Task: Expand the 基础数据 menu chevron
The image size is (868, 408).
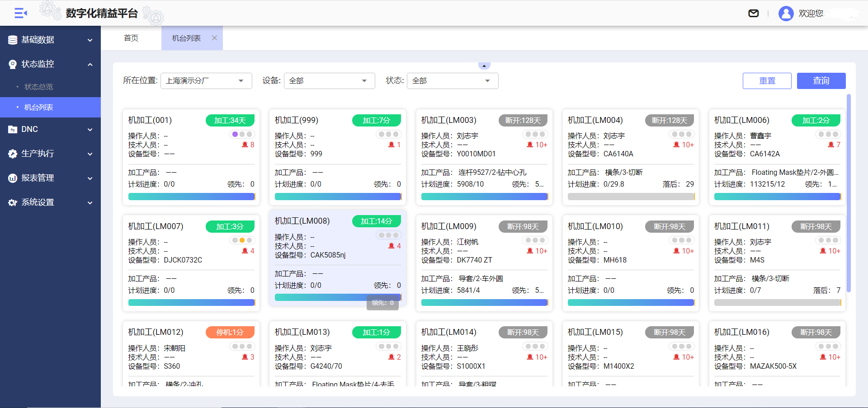Action: [x=90, y=40]
